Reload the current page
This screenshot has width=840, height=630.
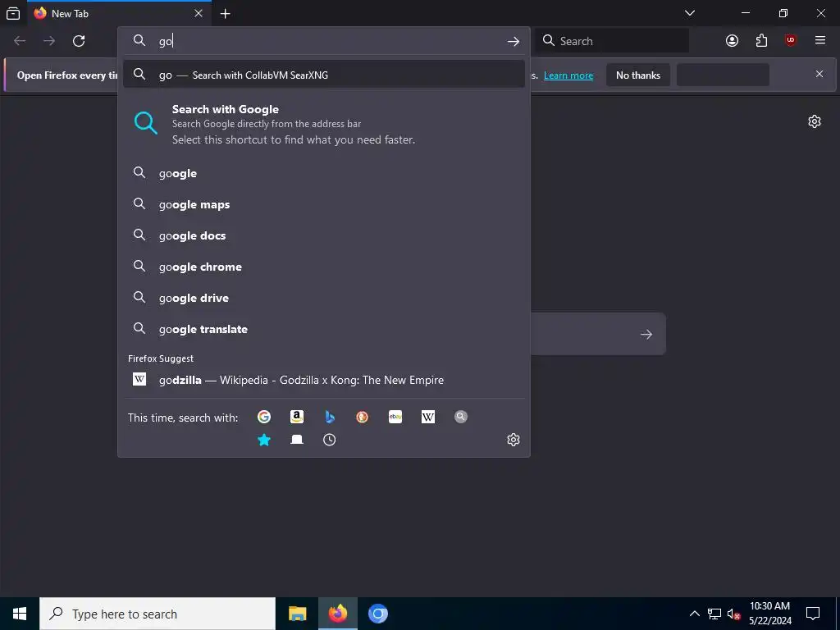(79, 41)
